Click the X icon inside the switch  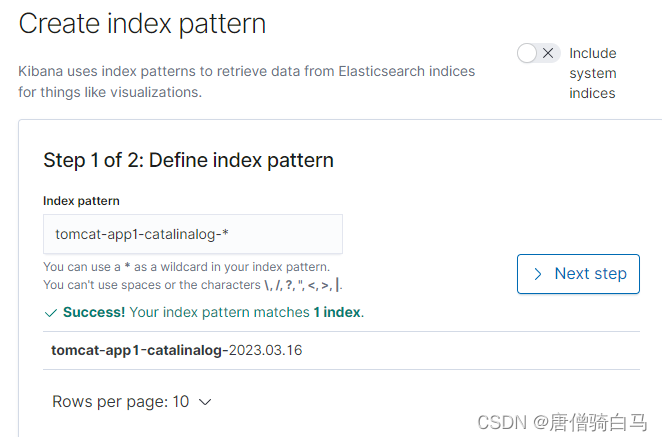click(547, 54)
